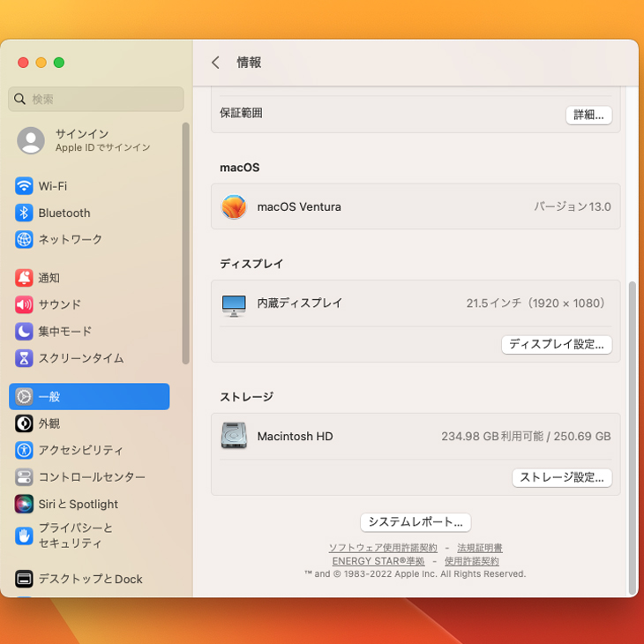Click the main pane vertical scrollbar
This screenshot has height=644, width=644.
click(x=632, y=438)
